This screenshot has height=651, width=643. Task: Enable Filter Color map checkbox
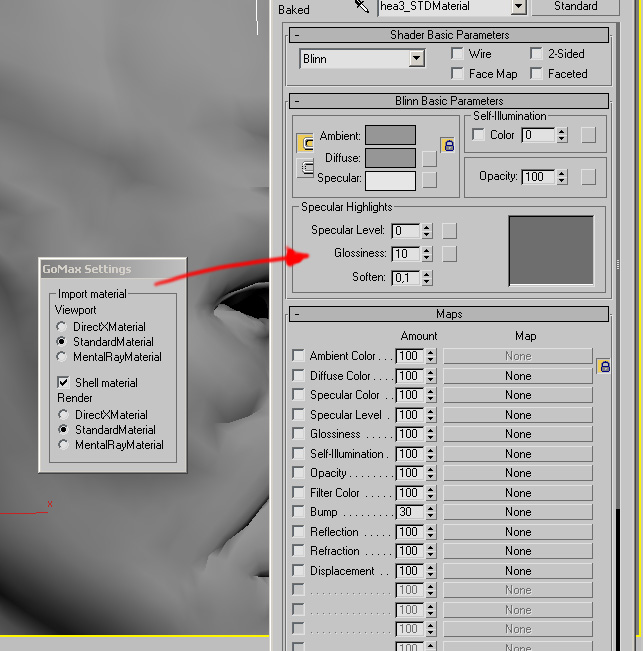point(298,492)
